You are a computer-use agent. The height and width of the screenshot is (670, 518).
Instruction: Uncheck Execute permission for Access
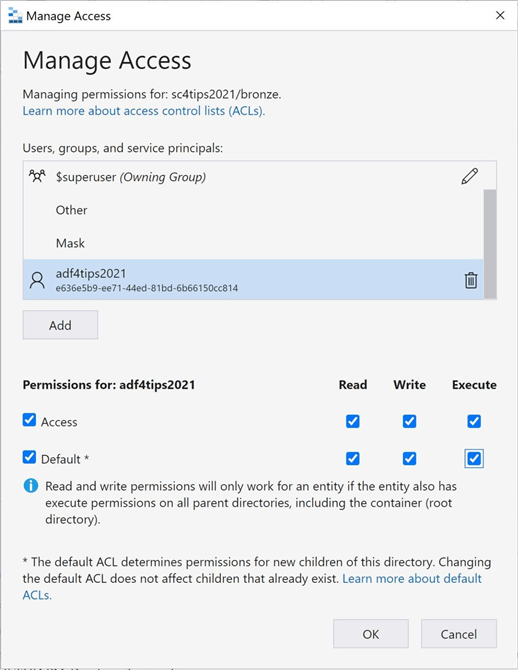tap(474, 421)
